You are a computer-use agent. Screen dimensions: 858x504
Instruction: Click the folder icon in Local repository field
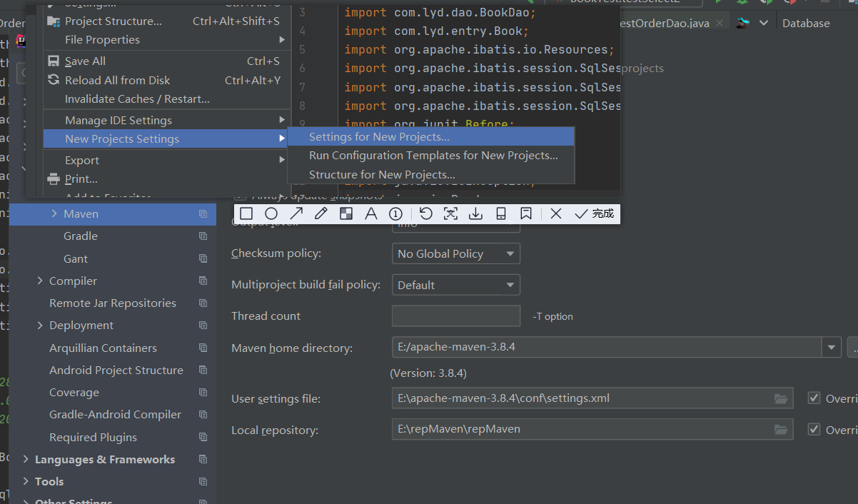tap(781, 430)
